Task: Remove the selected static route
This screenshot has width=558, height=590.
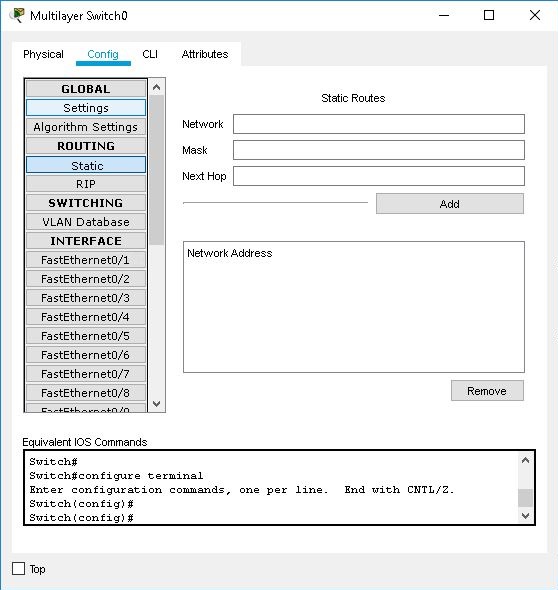Action: pos(487,391)
